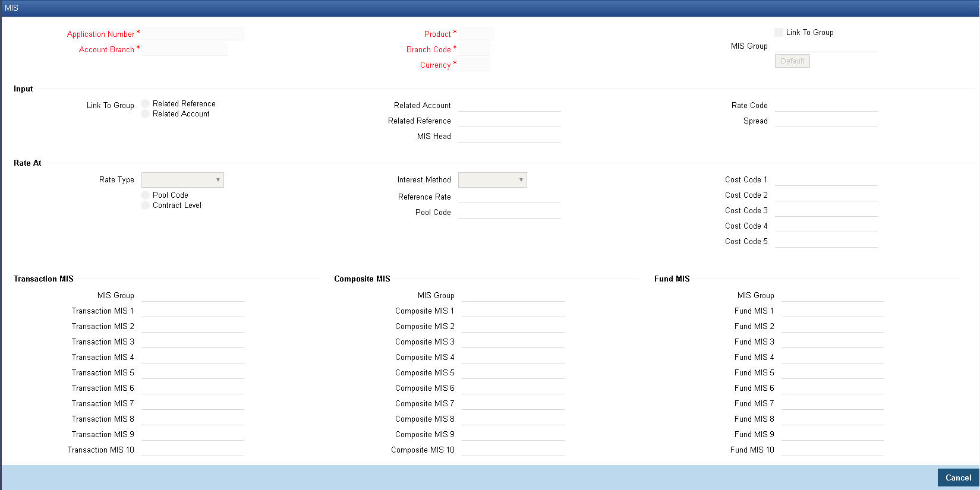Focus the Application Number field
Screen dimensions: 980x490
[x=193, y=34]
